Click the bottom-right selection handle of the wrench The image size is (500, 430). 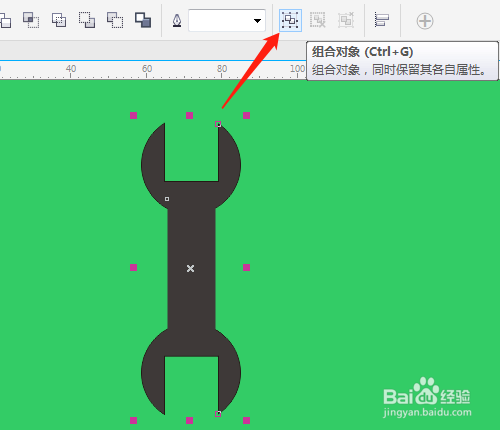[247, 420]
